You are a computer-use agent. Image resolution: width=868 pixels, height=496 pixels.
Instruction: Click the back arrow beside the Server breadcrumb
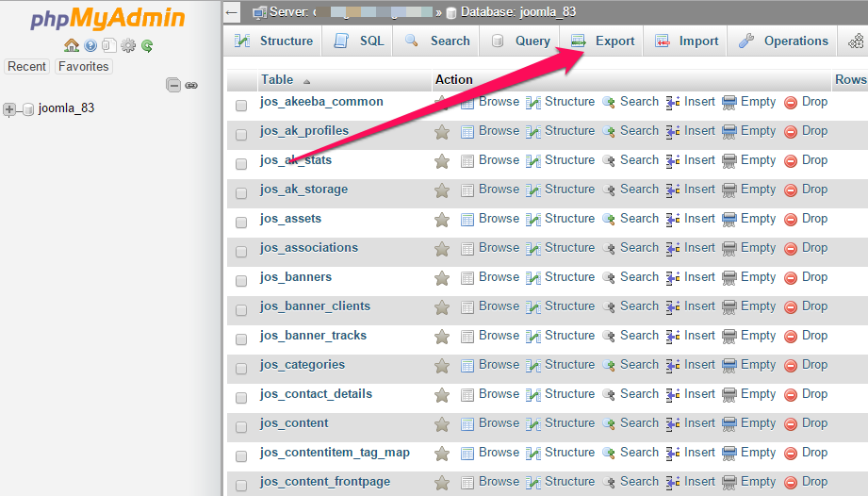click(232, 12)
